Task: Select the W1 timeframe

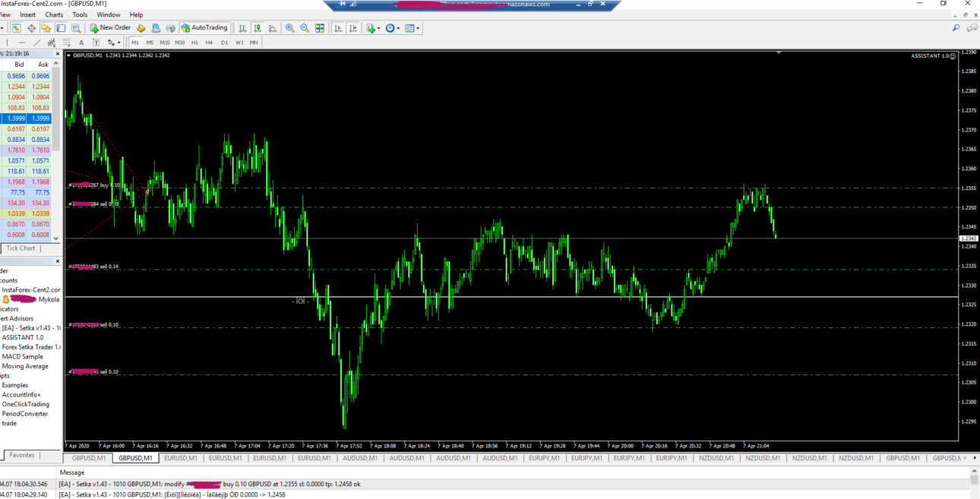Action: 239,43
